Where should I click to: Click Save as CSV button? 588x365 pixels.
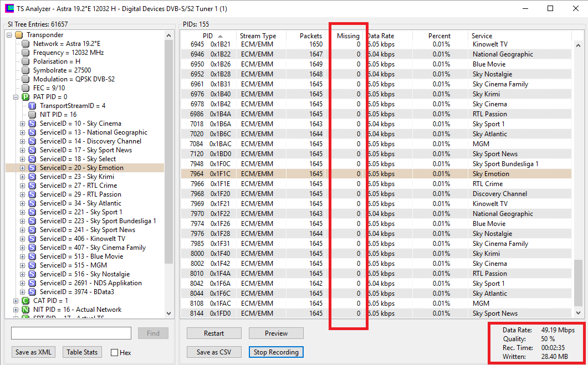(x=214, y=352)
